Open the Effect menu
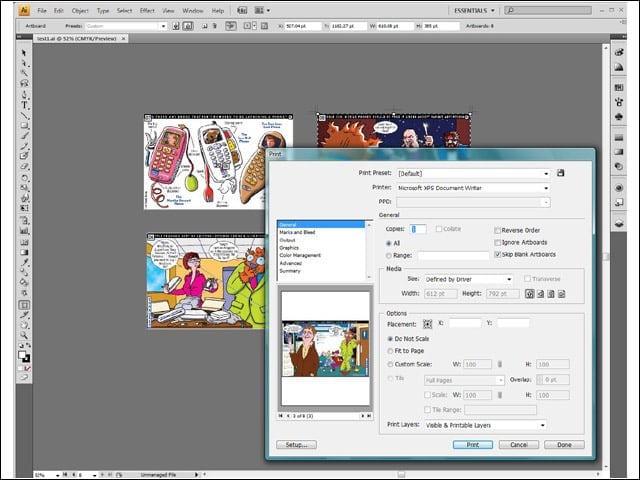640x480 pixels. point(147,11)
